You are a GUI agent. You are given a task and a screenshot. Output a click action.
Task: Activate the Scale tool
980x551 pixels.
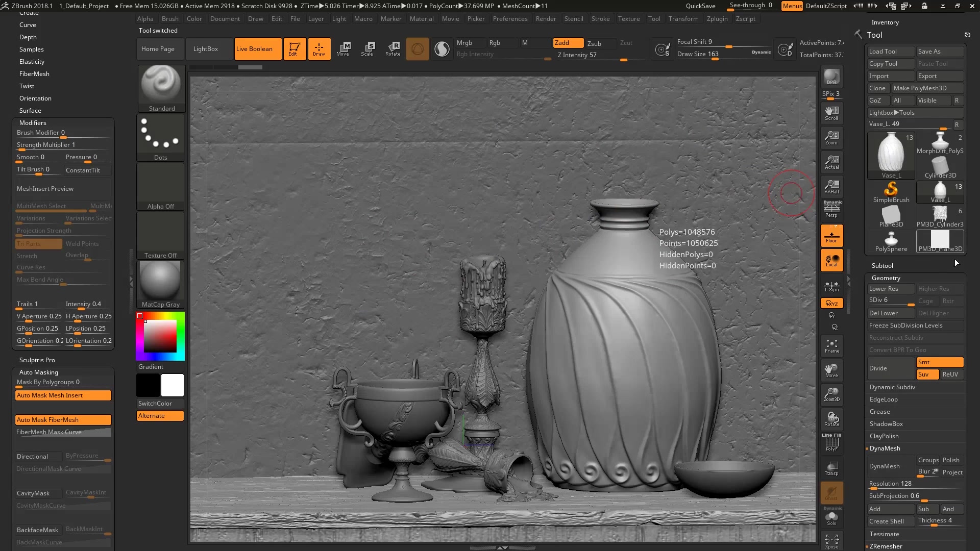[368, 48]
